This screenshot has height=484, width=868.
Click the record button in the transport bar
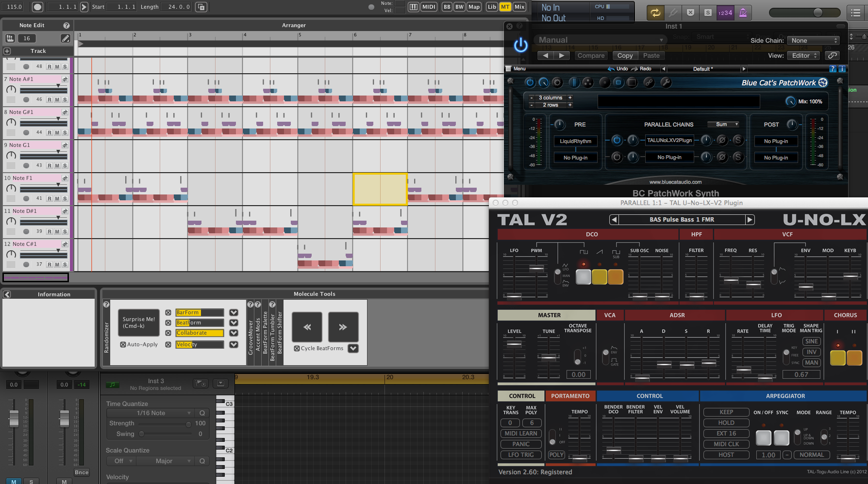pyautogui.click(x=37, y=7)
